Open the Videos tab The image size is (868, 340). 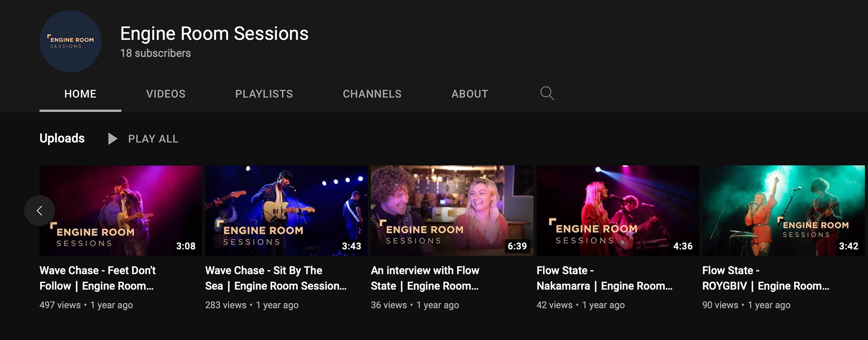click(x=165, y=94)
